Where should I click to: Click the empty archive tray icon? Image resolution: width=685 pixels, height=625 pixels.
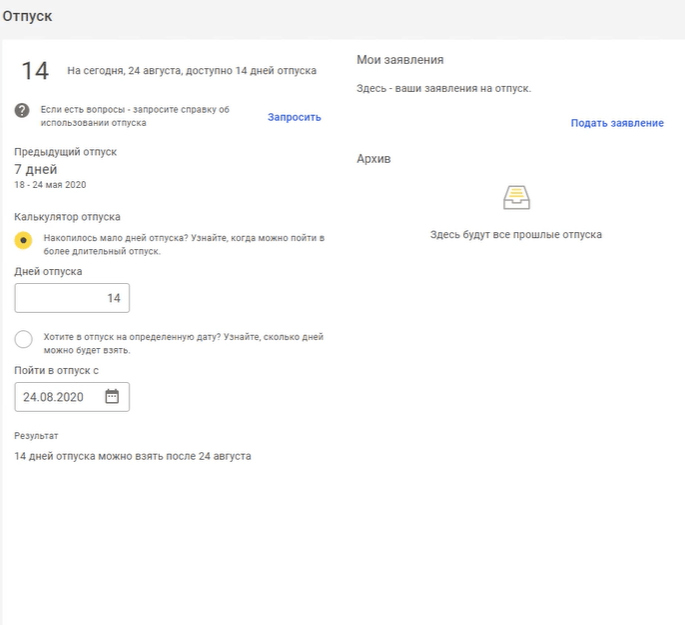pyautogui.click(x=516, y=197)
